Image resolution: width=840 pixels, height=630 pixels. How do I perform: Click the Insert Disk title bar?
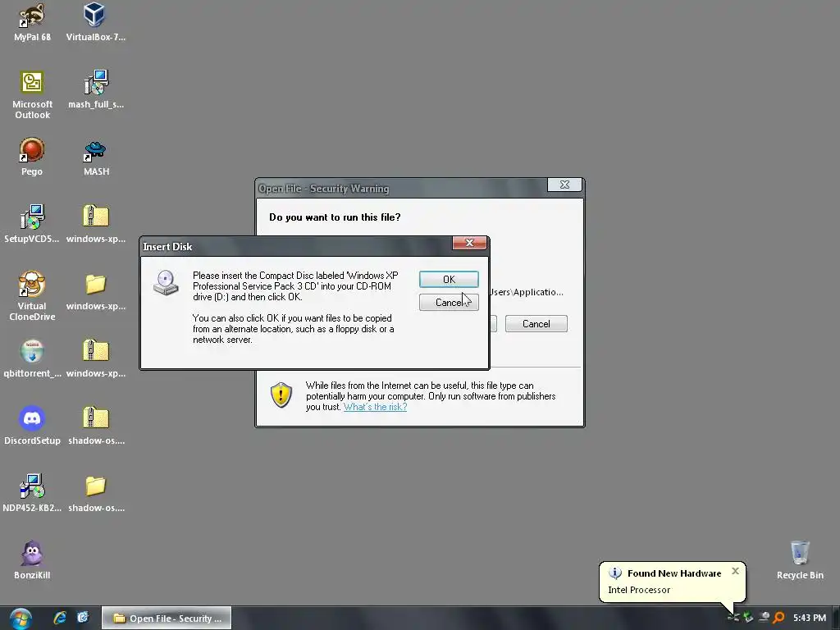coord(295,246)
